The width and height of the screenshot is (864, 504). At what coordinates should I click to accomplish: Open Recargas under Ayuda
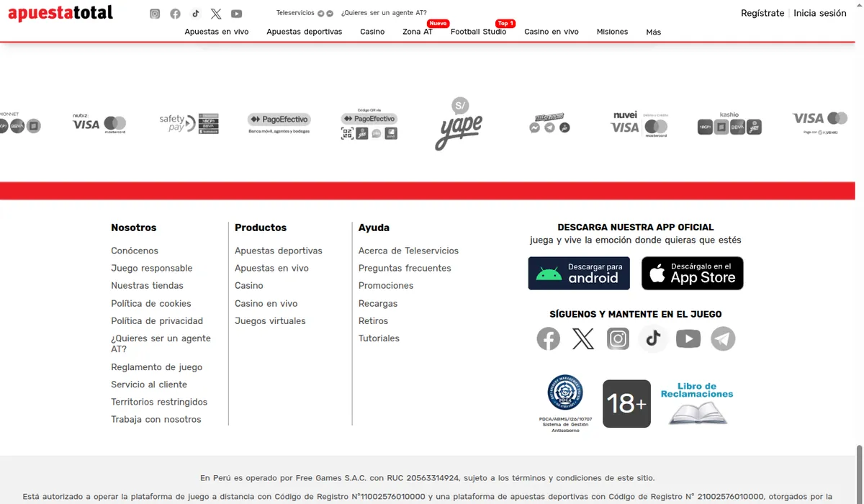click(378, 303)
